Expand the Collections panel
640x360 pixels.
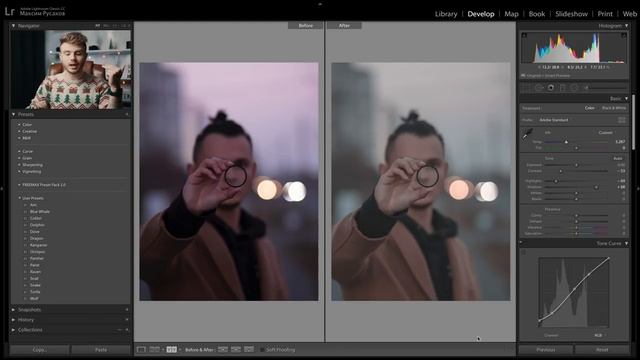tap(13, 330)
